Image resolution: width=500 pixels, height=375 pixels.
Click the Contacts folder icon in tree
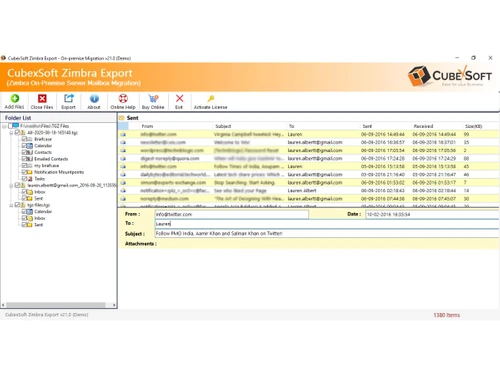pos(30,152)
